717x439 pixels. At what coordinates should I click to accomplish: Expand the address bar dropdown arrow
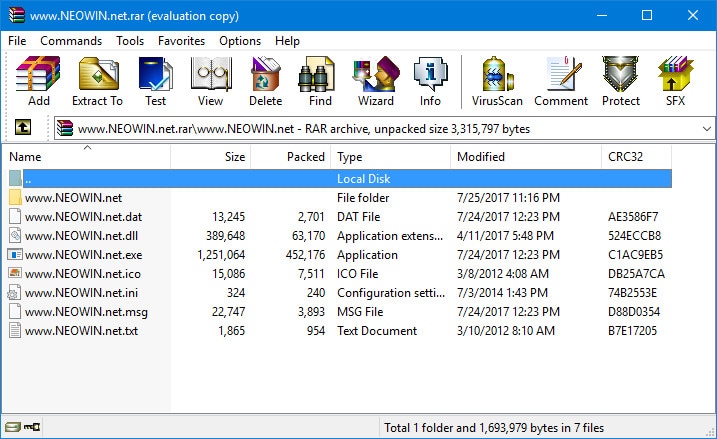(706, 129)
